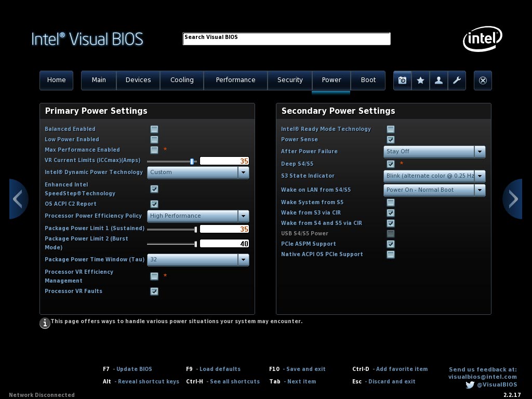532x399 pixels.
Task: Toggle Enhanced Intel SpeedStep Technology checkbox
Action: click(x=154, y=189)
